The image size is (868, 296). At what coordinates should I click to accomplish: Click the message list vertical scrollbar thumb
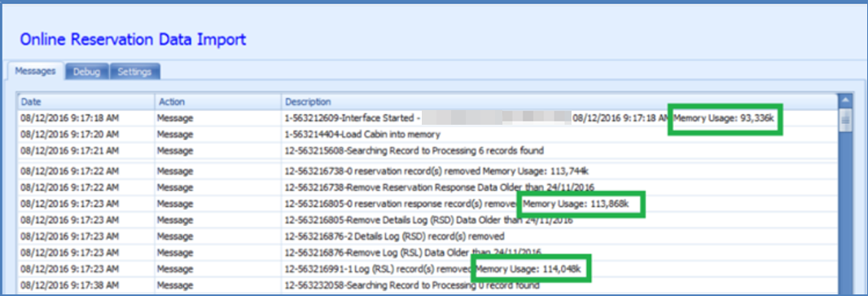tap(844, 120)
